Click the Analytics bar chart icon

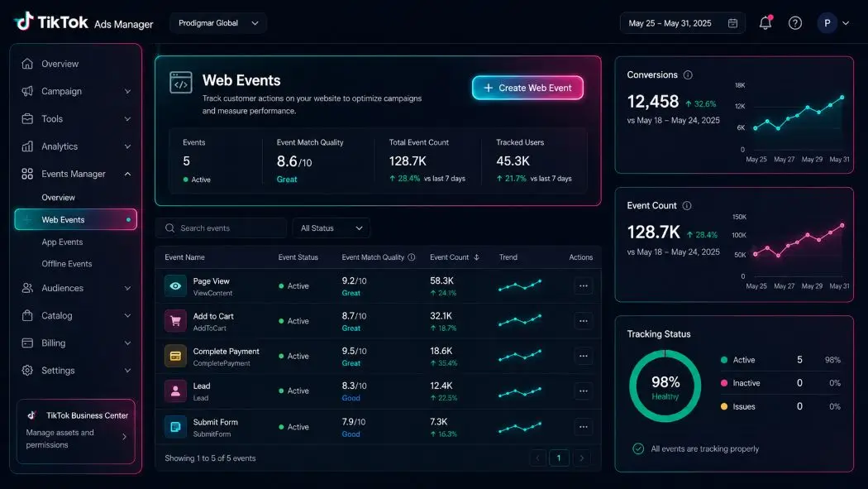27,146
